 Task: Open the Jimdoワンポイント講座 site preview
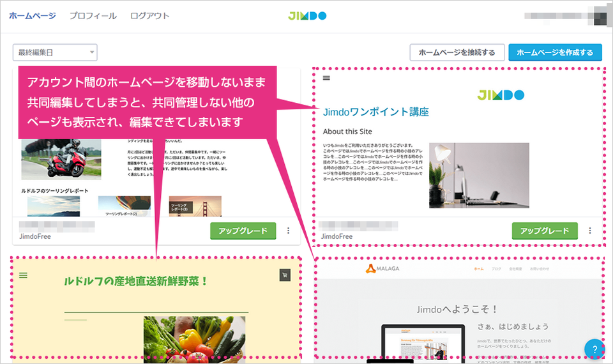(x=459, y=142)
